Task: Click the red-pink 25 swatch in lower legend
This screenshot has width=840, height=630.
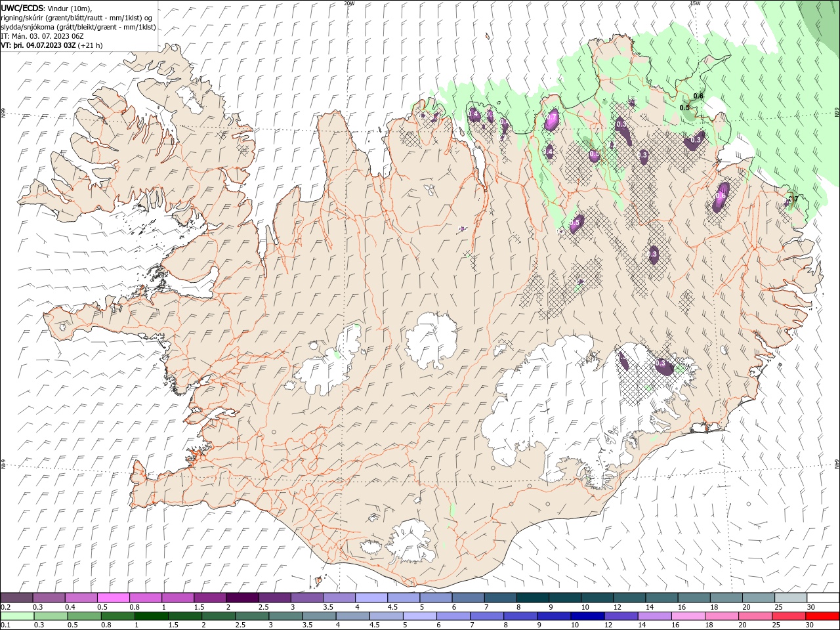Action: 789,616
